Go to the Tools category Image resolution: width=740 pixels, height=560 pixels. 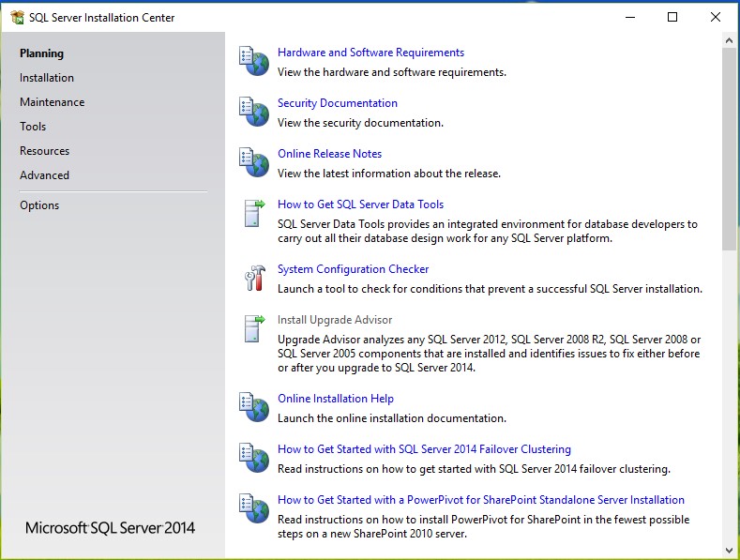(x=33, y=127)
